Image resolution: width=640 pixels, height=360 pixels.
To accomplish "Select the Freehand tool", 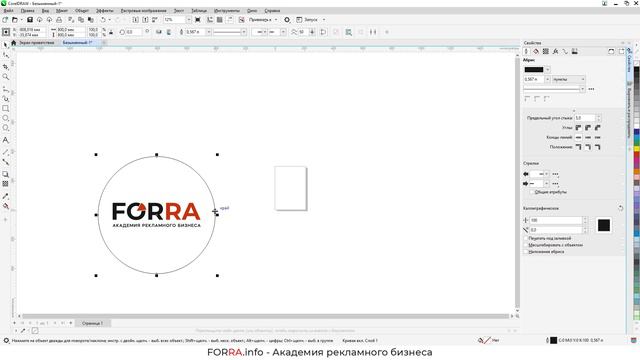I will [6, 89].
